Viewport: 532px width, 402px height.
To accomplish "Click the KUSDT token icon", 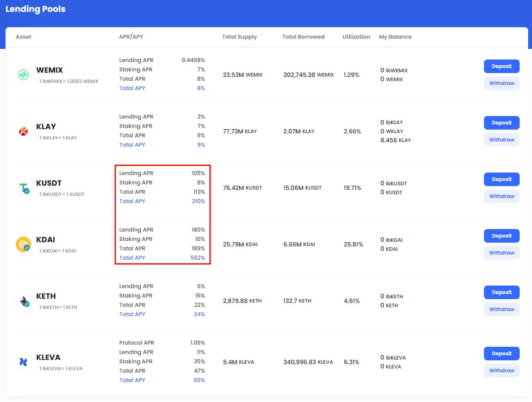I will 23,188.
